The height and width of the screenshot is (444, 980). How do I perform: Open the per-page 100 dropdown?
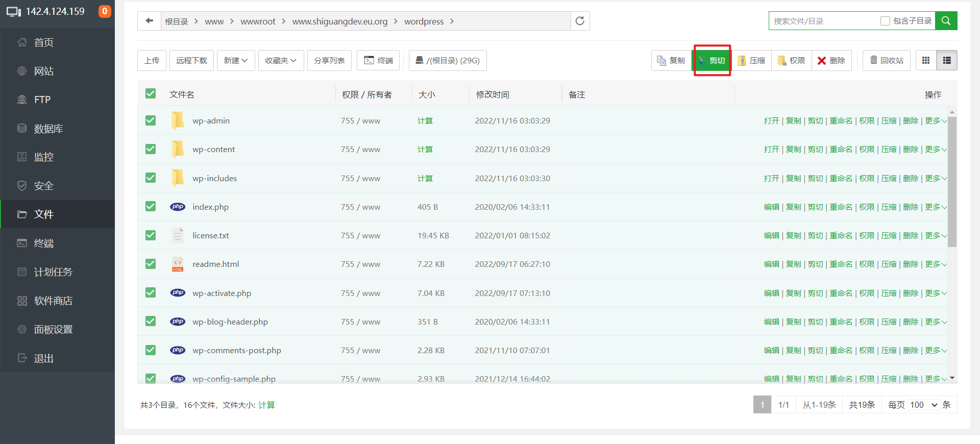(924, 405)
